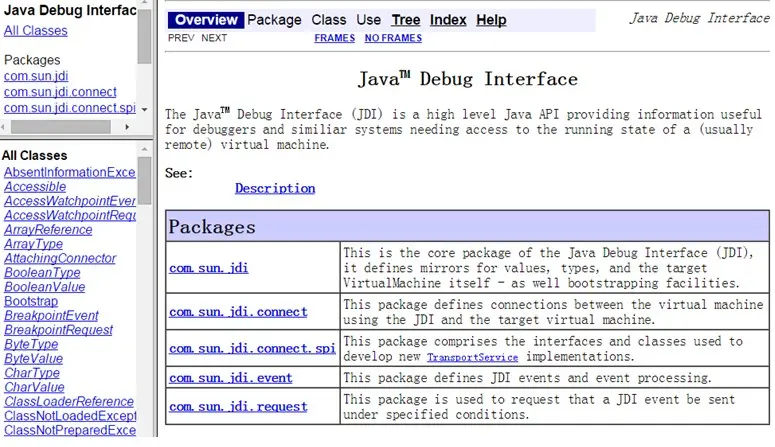The height and width of the screenshot is (447, 775).
Task: Click the NO FRAMES link
Action: pyautogui.click(x=393, y=38)
